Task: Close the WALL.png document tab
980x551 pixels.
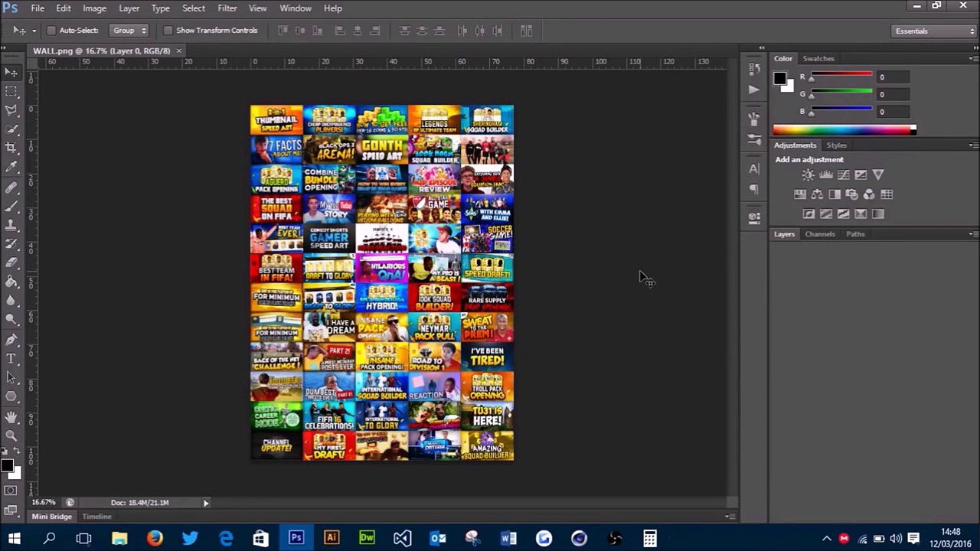Action: click(178, 51)
